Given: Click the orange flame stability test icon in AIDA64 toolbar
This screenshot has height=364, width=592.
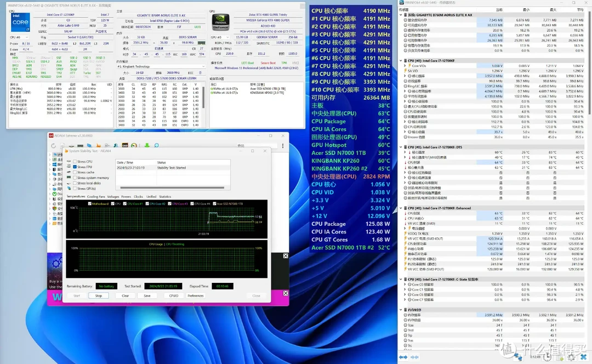Looking at the screenshot, I should pyautogui.click(x=99, y=145).
